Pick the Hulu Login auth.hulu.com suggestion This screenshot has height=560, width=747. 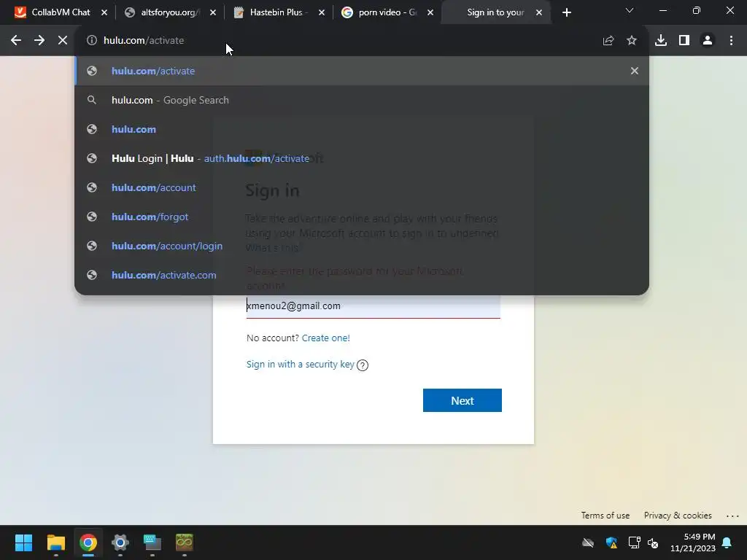pyautogui.click(x=362, y=158)
